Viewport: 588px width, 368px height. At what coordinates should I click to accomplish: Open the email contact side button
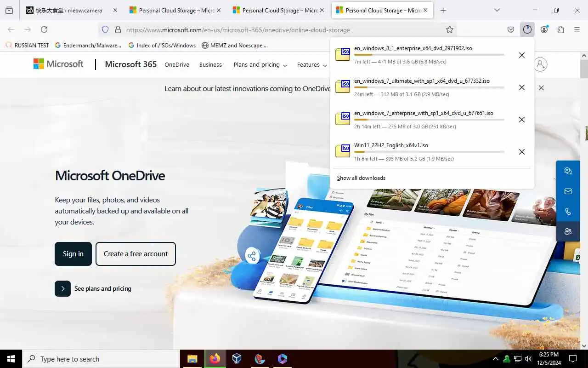pyautogui.click(x=568, y=191)
